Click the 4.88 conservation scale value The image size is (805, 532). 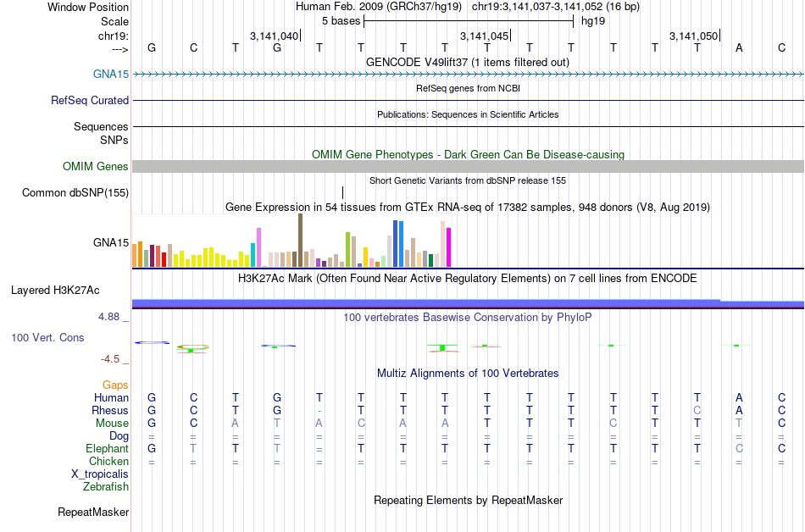[x=108, y=317]
